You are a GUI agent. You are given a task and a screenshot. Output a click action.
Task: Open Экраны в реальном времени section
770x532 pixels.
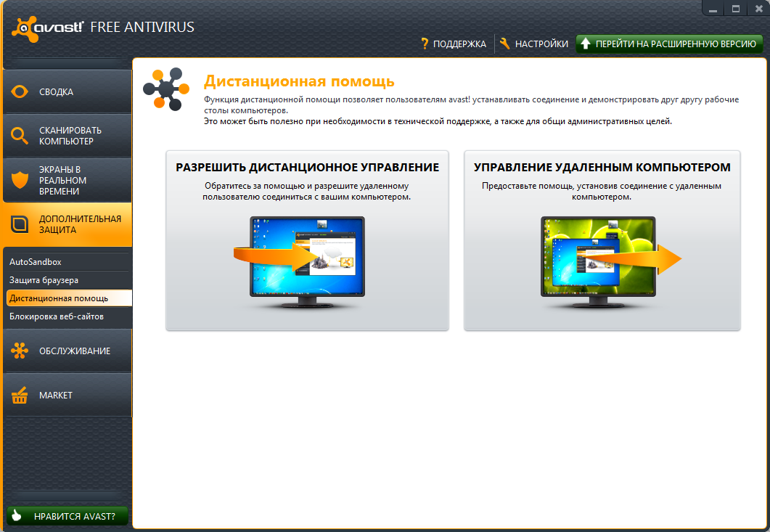point(67,180)
